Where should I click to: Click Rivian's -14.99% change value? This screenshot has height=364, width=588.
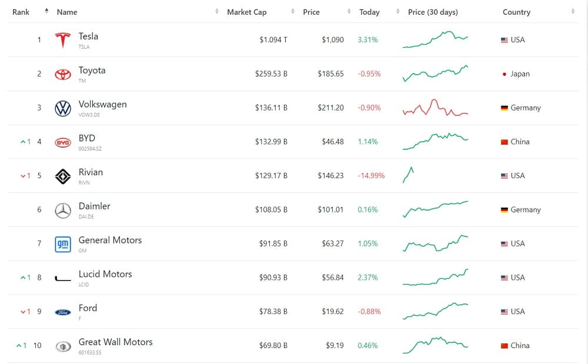[371, 175]
